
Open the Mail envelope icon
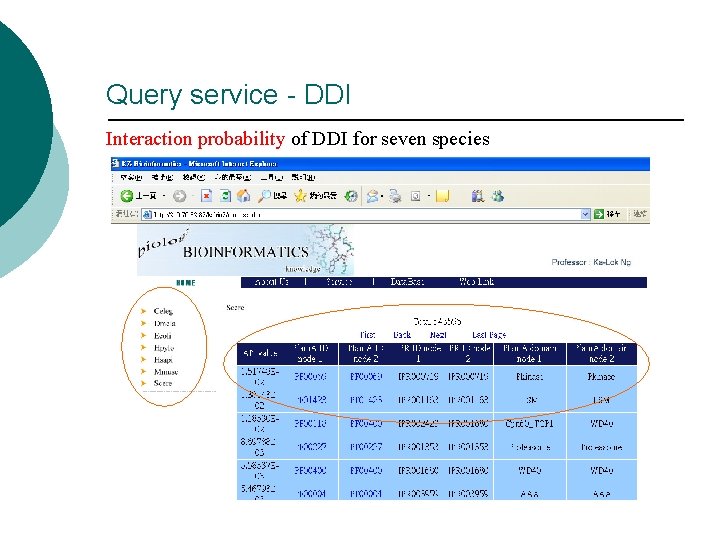click(372, 197)
